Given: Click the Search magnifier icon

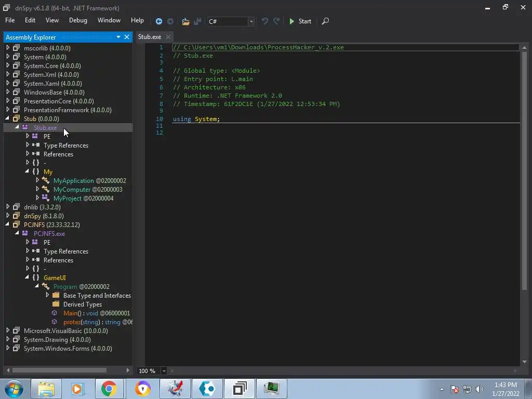Looking at the screenshot, I should (325, 21).
